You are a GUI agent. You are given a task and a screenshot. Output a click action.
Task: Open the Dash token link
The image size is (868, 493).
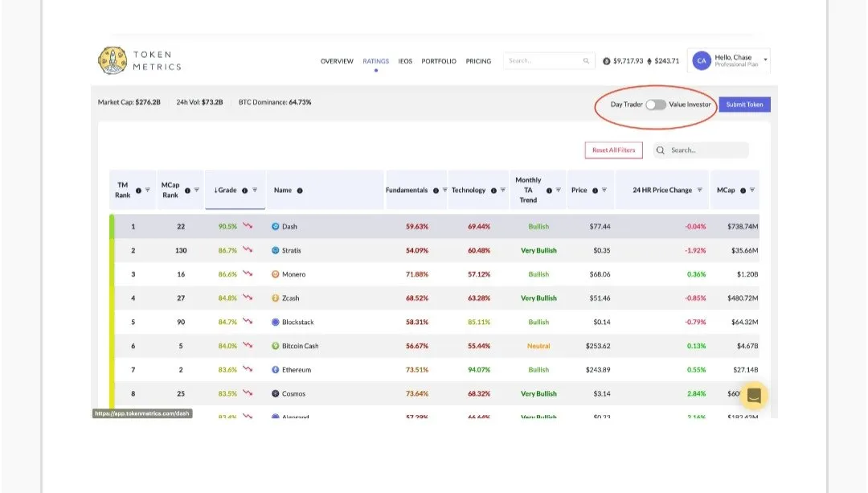tap(289, 227)
